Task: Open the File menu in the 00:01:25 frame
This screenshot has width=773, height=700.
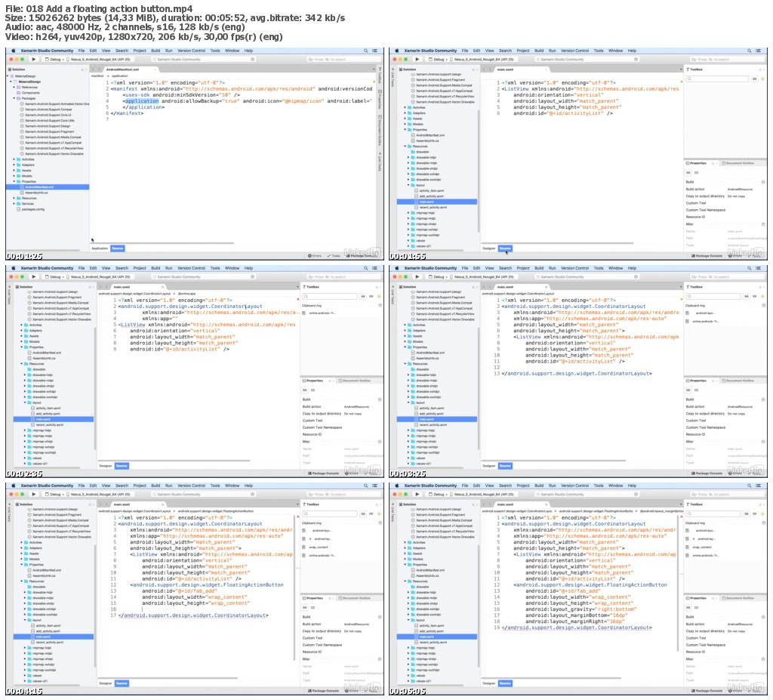Action: pyautogui.click(x=82, y=51)
